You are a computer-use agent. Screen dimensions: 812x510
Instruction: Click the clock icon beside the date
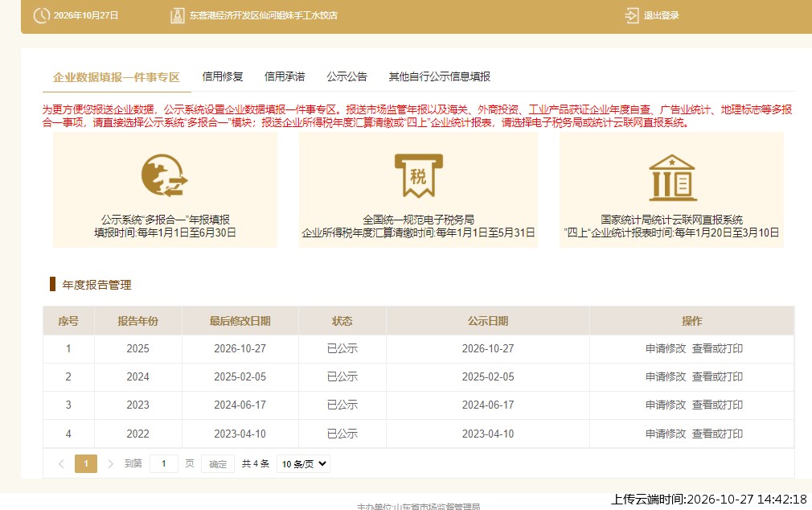tap(42, 15)
